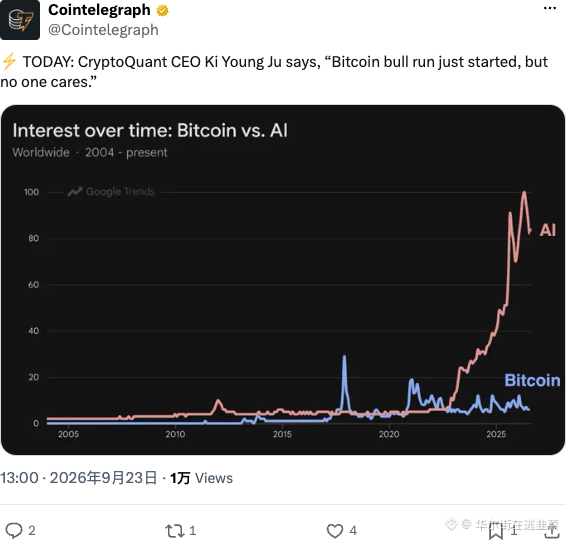566x541 pixels.
Task: Click the pink AI line label
Action: [548, 230]
